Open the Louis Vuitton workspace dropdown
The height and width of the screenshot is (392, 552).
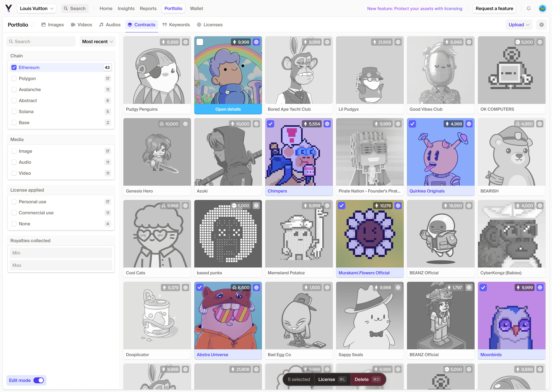36,8
